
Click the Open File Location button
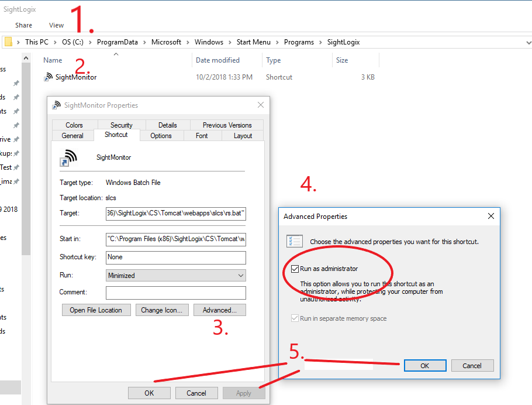pyautogui.click(x=96, y=310)
